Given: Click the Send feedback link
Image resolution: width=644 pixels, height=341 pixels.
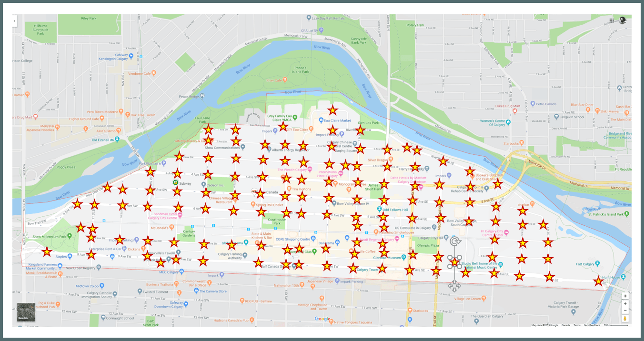Looking at the screenshot, I should (x=592, y=325).
